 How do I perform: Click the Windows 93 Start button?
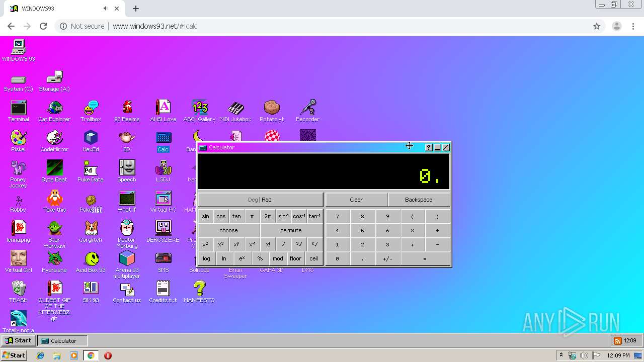pos(18,340)
